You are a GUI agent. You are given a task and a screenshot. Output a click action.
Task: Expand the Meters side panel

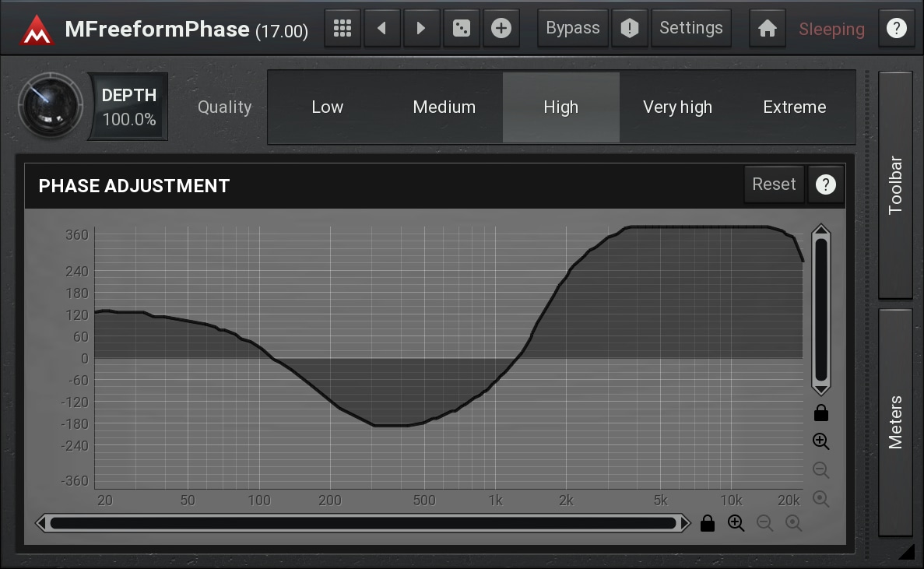click(895, 422)
